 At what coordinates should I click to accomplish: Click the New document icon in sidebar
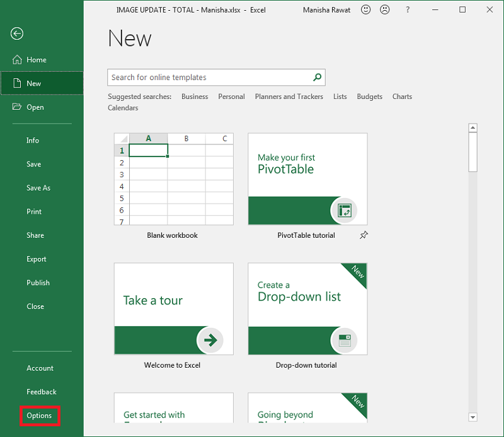click(x=17, y=83)
